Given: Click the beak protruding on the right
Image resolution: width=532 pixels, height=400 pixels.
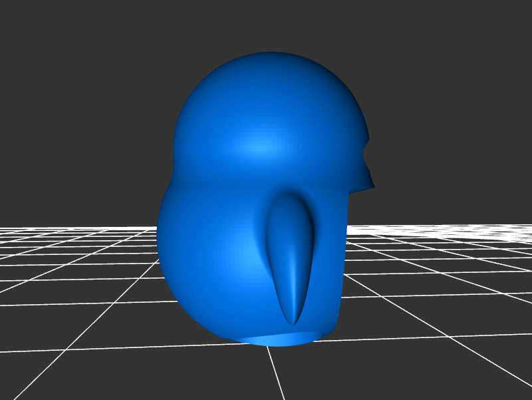Looking at the screenshot, I should coord(367,181).
